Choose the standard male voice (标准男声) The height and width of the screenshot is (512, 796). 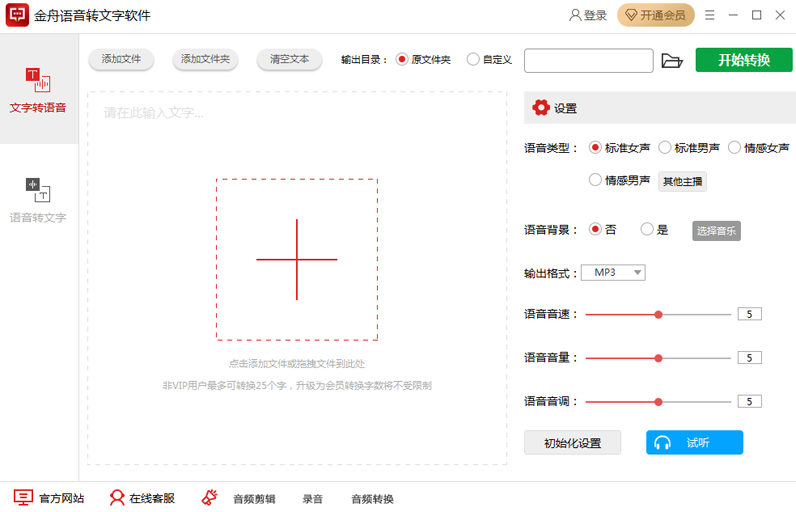[x=665, y=148]
